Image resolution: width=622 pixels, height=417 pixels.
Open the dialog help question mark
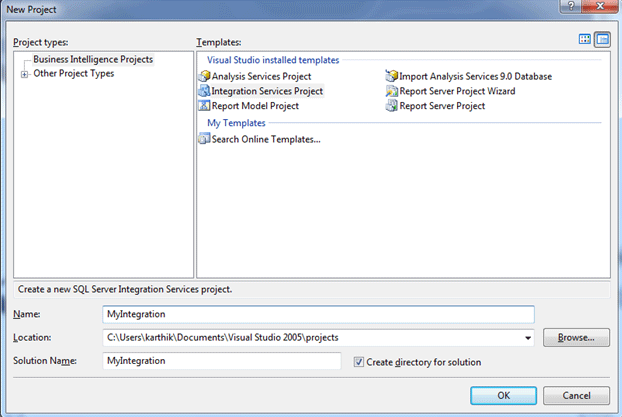571,6
